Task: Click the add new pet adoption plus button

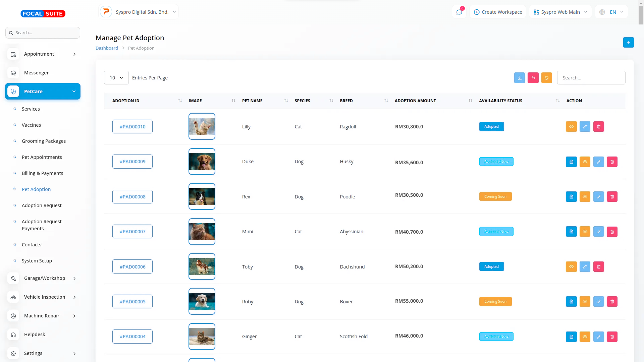Action: pos(628,43)
